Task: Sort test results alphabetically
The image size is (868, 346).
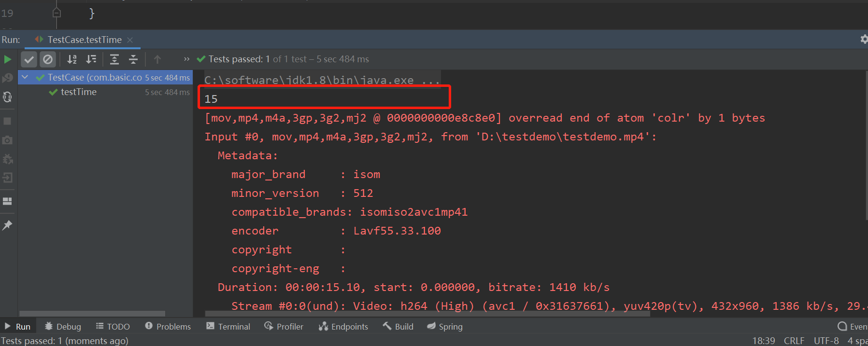Action: click(72, 59)
